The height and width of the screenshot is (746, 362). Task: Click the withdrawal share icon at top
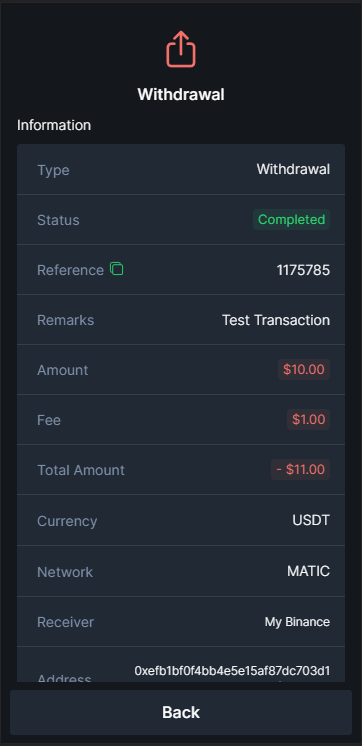(181, 49)
